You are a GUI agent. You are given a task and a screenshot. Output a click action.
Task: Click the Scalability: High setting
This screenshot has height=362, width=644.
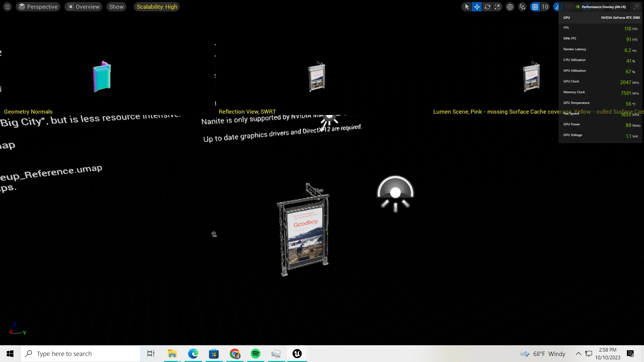157,7
